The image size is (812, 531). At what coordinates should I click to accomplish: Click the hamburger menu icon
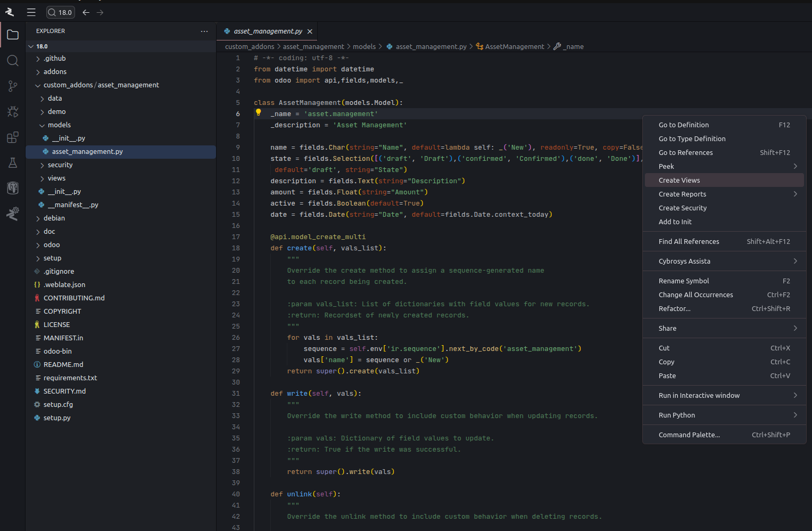pyautogui.click(x=31, y=12)
